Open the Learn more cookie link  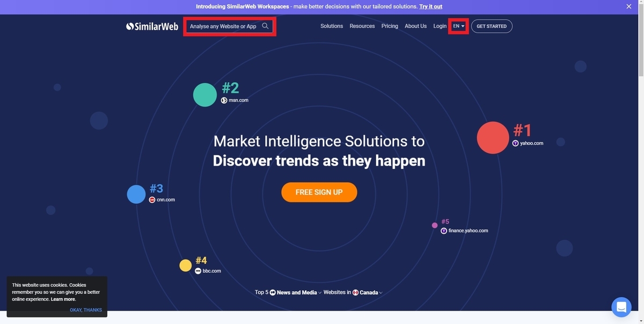click(x=63, y=299)
